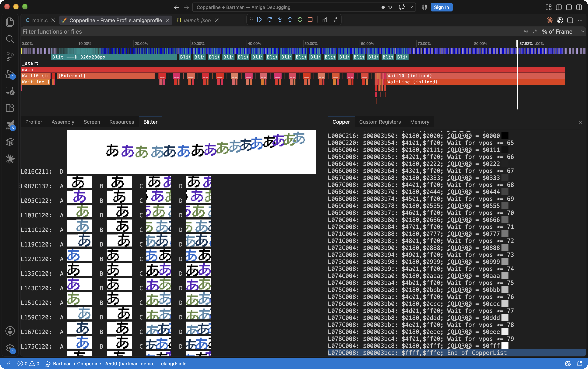Open the Manage gear menu
The image size is (588, 369).
(x=10, y=348)
